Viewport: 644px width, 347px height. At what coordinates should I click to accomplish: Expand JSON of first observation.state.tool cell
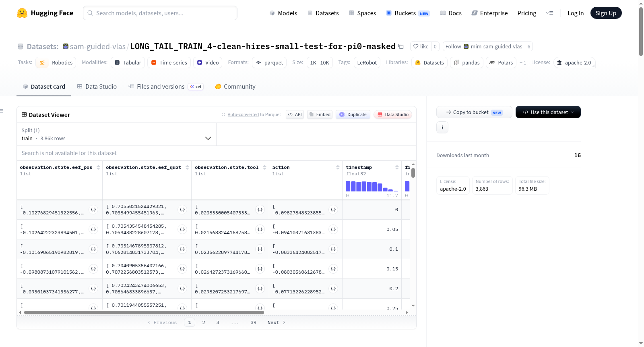click(260, 210)
